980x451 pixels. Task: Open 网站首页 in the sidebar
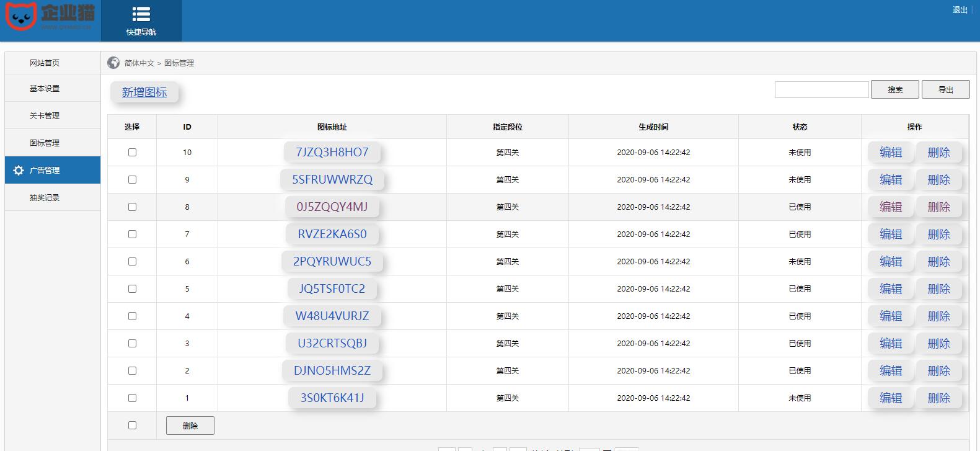click(45, 63)
